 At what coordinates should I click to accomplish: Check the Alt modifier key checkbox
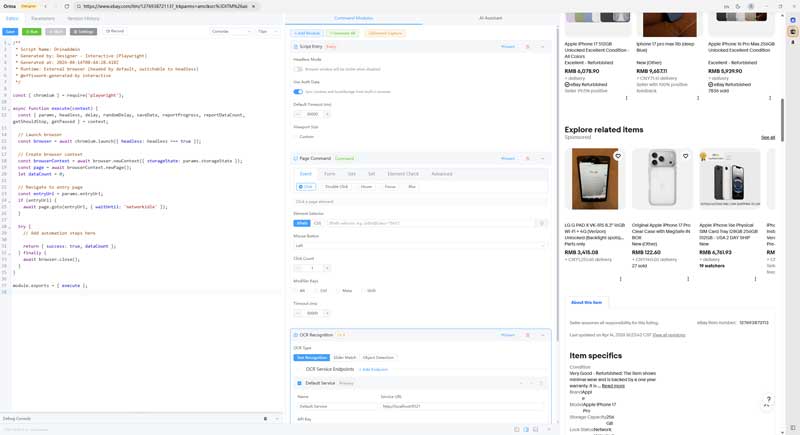click(x=297, y=291)
